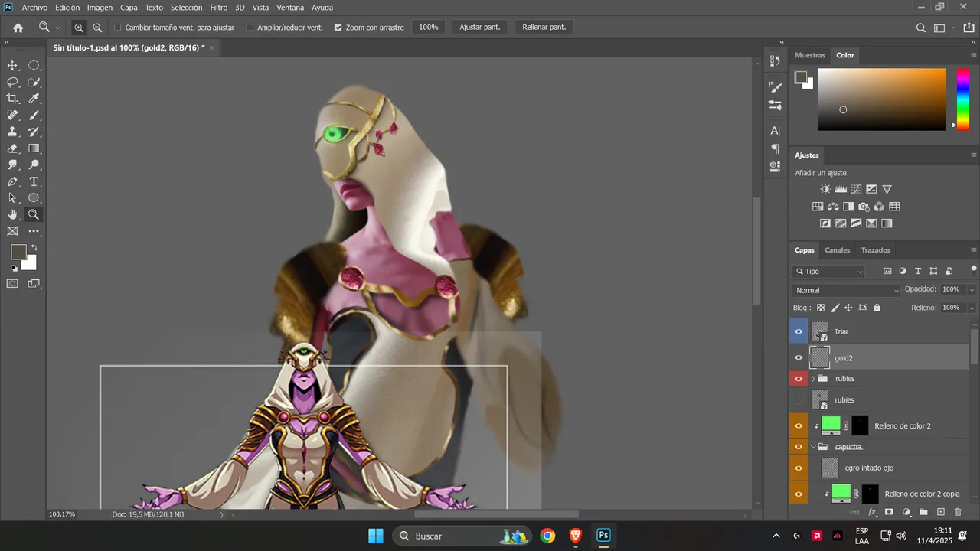Open the Filtro menu
Viewport: 980px width, 551px height.
click(x=219, y=8)
